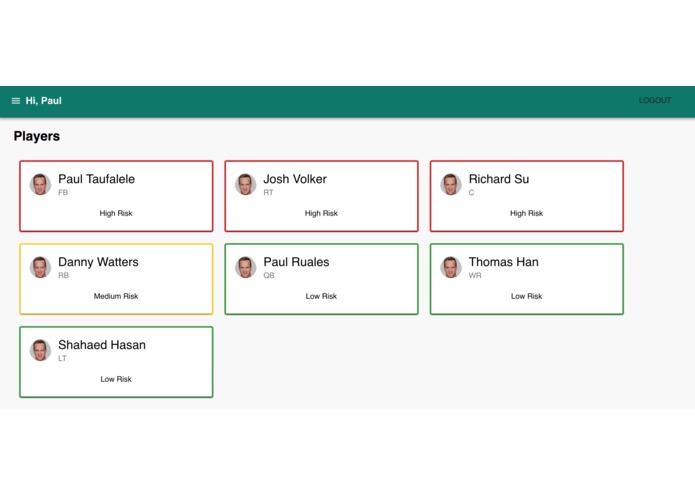Image resolution: width=695 pixels, height=494 pixels.
Task: Click the 'RT' position under Josh Volker
Action: 268,192
